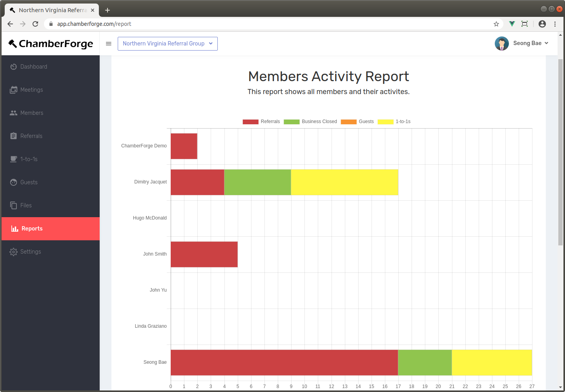565x392 pixels.
Task: Open a new browser tab
Action: 108,10
